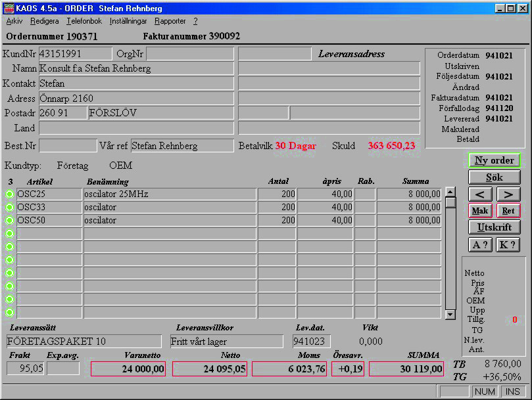Toggle the Ret return button
This screenshot has height=400, width=532.
508,211
